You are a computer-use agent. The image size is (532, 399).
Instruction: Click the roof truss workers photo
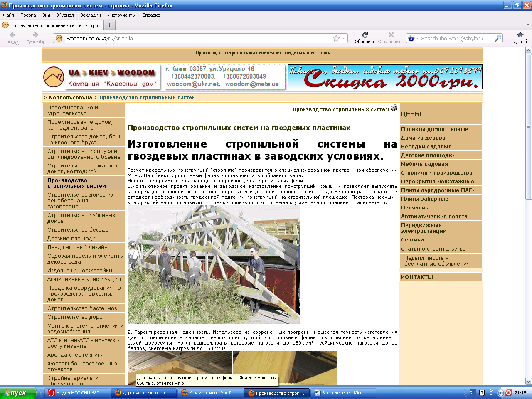(214, 264)
